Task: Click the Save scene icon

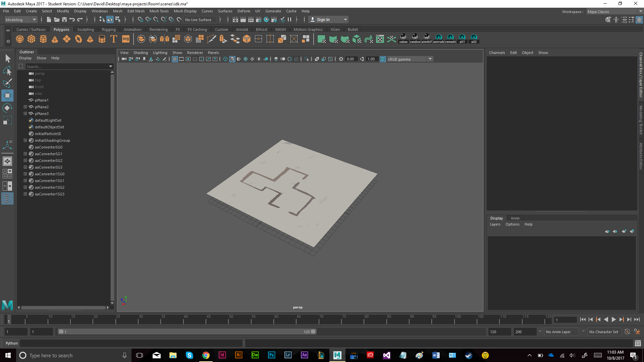Action: [64, 20]
